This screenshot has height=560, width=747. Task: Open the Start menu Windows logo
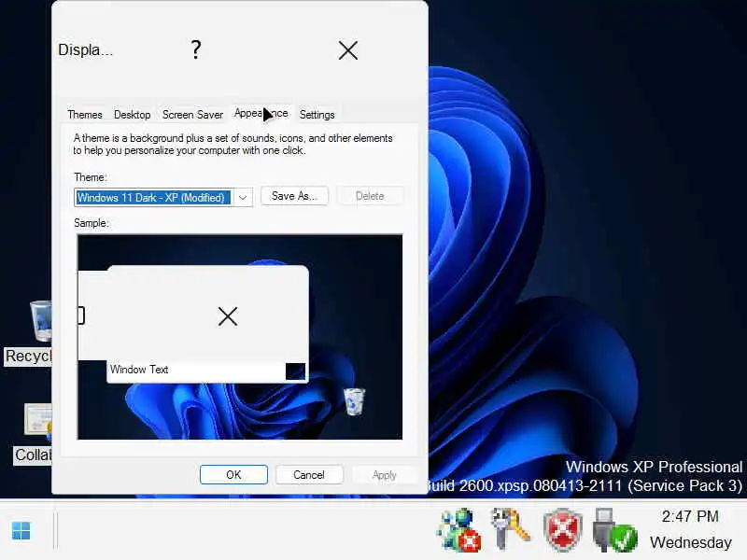pyautogui.click(x=21, y=530)
